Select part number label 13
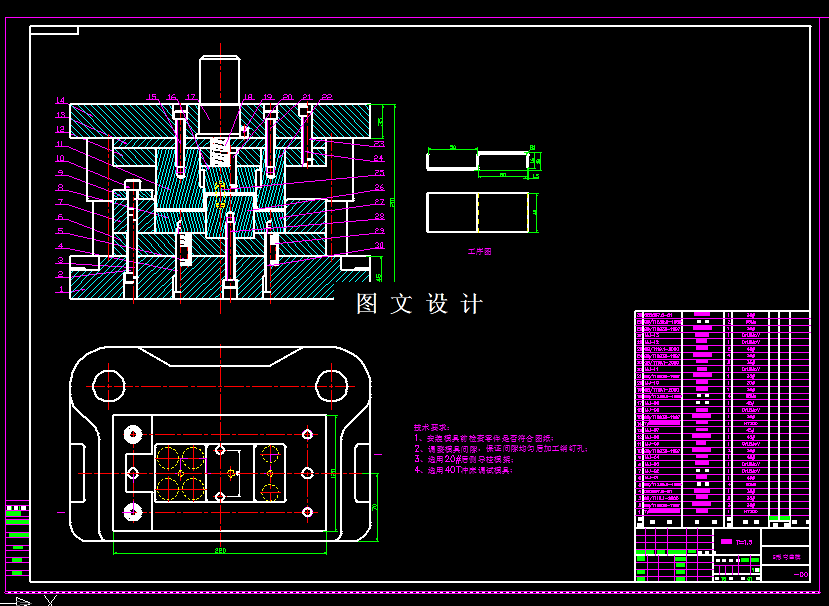This screenshot has height=606, width=829. 60,115
